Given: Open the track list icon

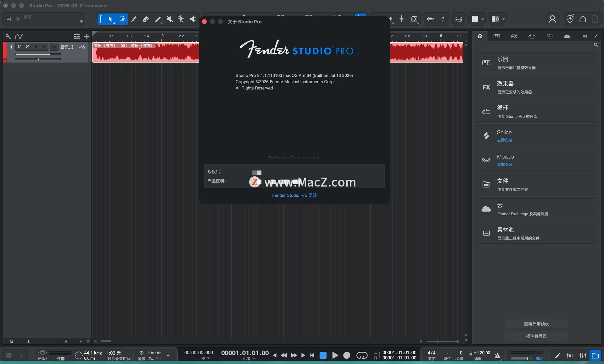Looking at the screenshot, I should pos(77,36).
